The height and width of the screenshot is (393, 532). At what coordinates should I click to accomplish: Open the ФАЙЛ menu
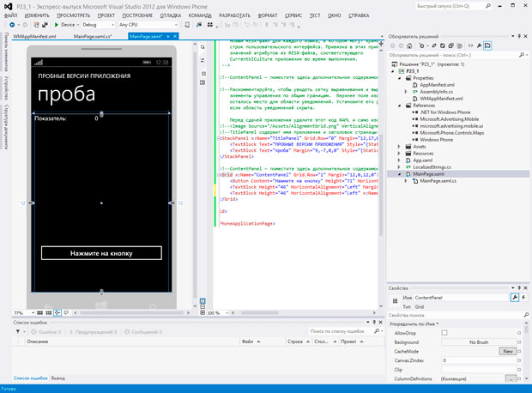[10, 15]
